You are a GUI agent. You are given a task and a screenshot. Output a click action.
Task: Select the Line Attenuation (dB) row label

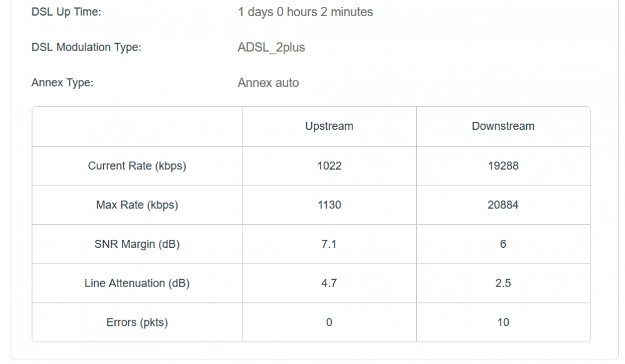click(137, 283)
